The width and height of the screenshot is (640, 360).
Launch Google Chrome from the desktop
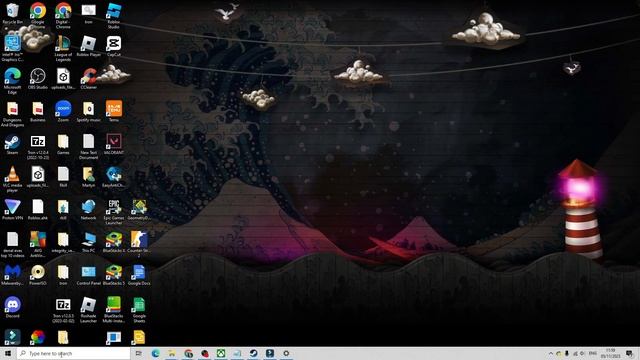pos(38,13)
